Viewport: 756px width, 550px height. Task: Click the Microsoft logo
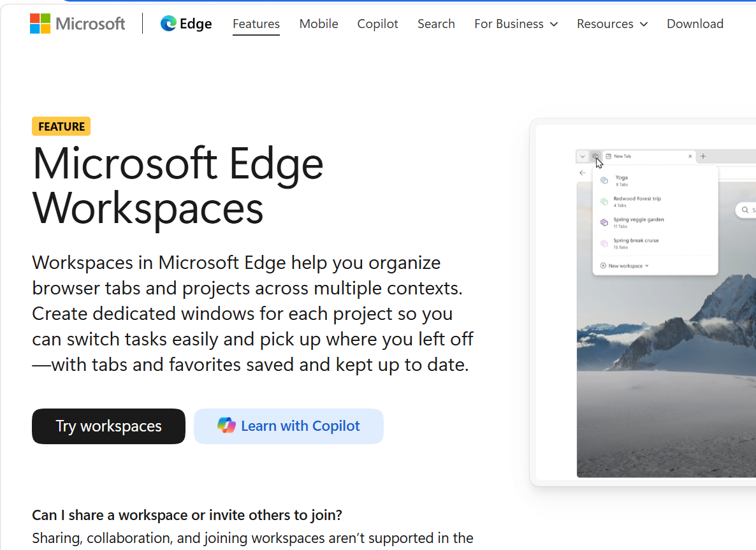77,24
